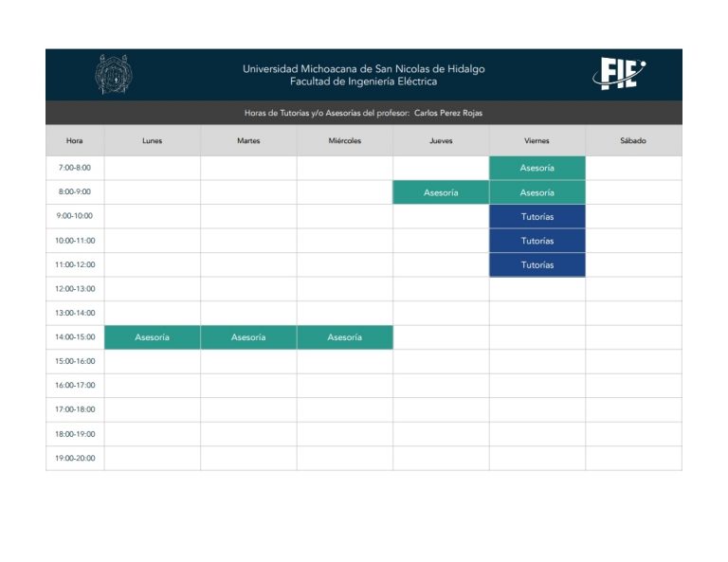Viewport: 728px width, 562px height.
Task: Click the 10:00-11:00 Tutorías block
Action: [537, 241]
